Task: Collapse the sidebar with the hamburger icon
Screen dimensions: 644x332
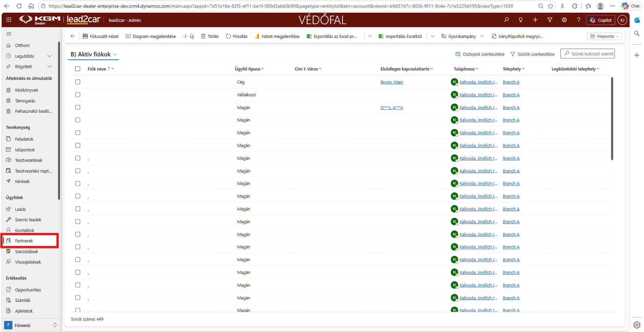Action: (9, 34)
